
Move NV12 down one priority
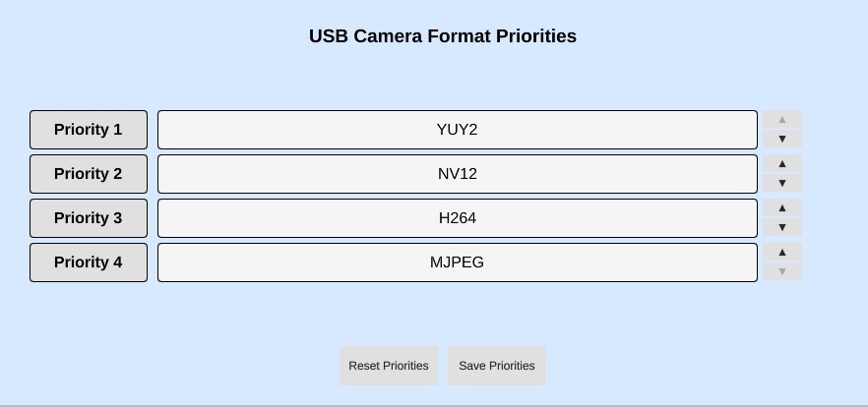click(782, 183)
